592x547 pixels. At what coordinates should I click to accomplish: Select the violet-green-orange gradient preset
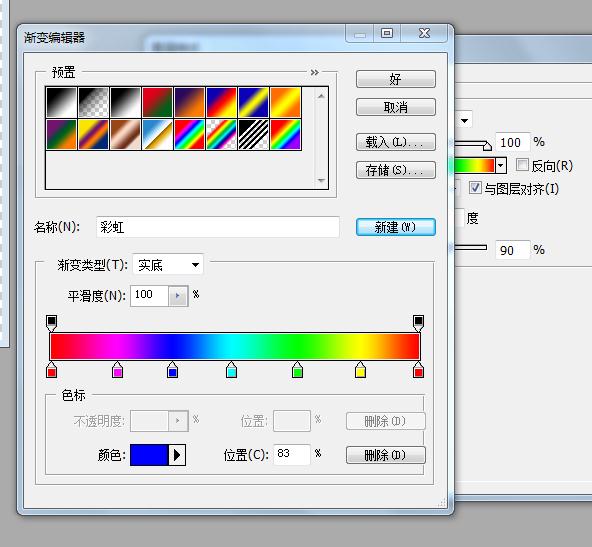61,134
